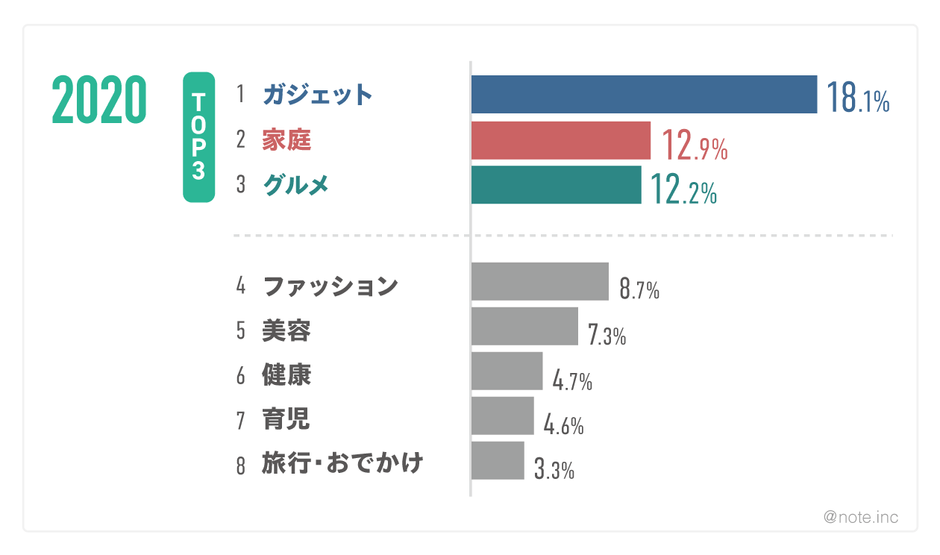Click the gray 育児 bar

[503, 416]
